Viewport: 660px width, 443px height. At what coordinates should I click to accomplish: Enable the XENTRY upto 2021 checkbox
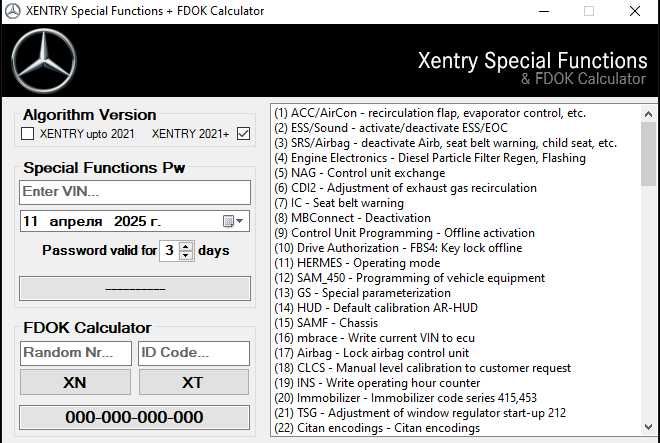[x=27, y=134]
